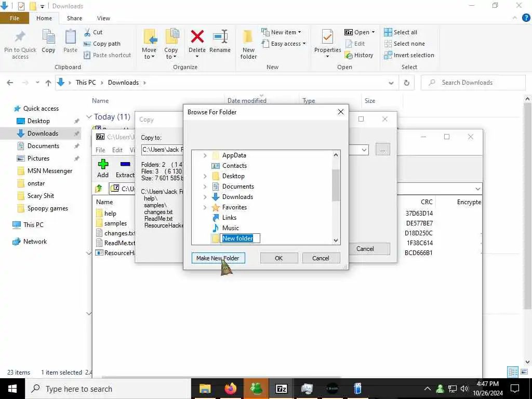The width and height of the screenshot is (532, 399).
Task: Open the 7-Zip File menu
Action: tap(100, 150)
